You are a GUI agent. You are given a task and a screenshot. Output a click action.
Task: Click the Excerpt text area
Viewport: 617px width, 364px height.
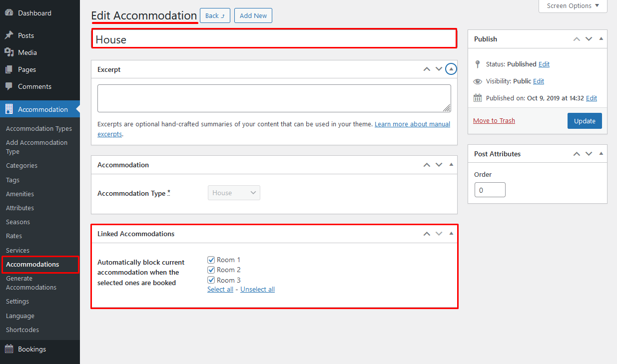point(274,98)
